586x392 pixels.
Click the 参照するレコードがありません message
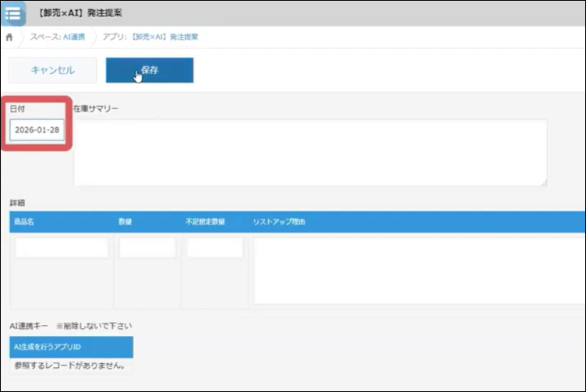point(69,365)
